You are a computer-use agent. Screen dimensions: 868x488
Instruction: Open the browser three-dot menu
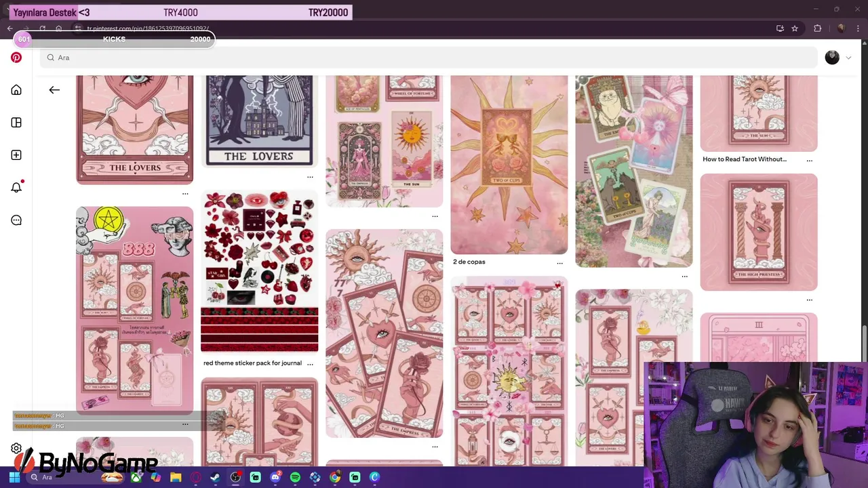pyautogui.click(x=859, y=28)
